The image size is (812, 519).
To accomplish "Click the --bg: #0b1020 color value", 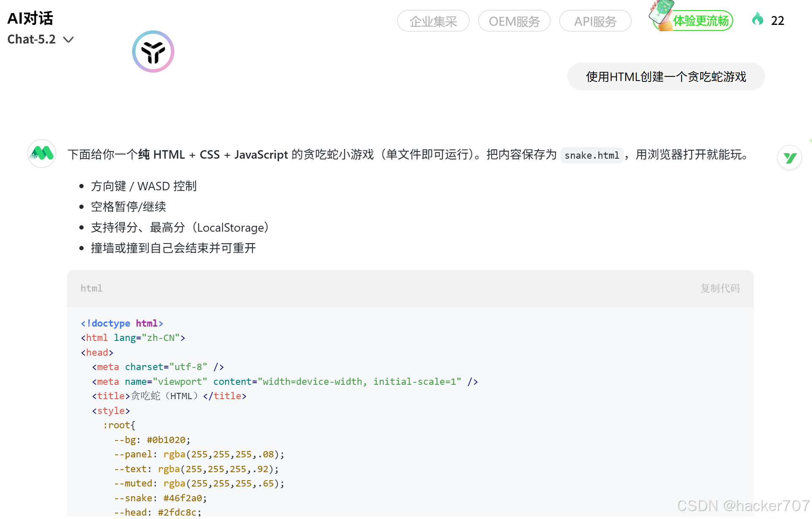I will [x=166, y=440].
